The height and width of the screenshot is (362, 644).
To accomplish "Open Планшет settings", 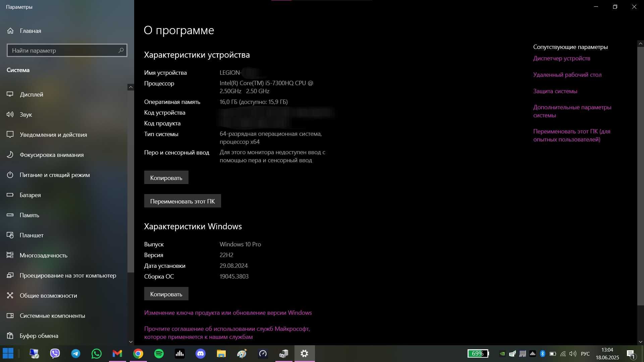I will (64, 235).
